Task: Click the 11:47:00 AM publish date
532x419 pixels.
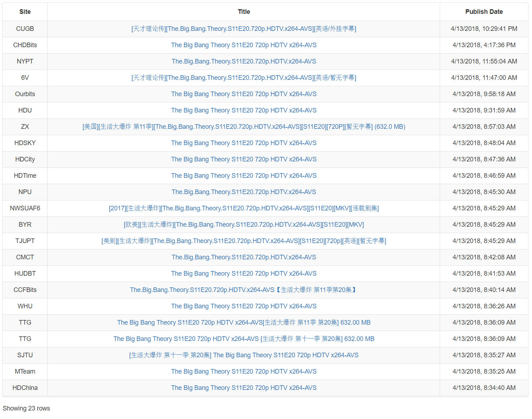Action: click(x=484, y=78)
